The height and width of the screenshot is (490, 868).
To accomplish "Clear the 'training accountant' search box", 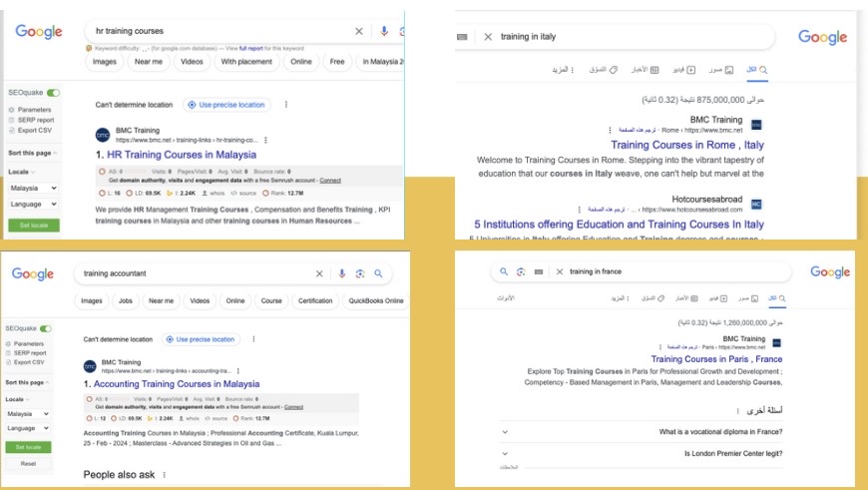I will pos(319,273).
